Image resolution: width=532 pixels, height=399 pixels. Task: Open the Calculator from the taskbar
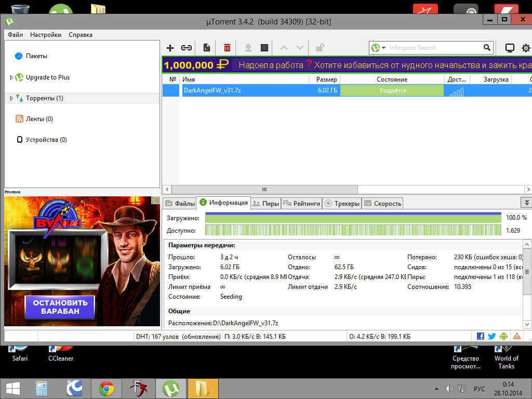tap(42, 389)
